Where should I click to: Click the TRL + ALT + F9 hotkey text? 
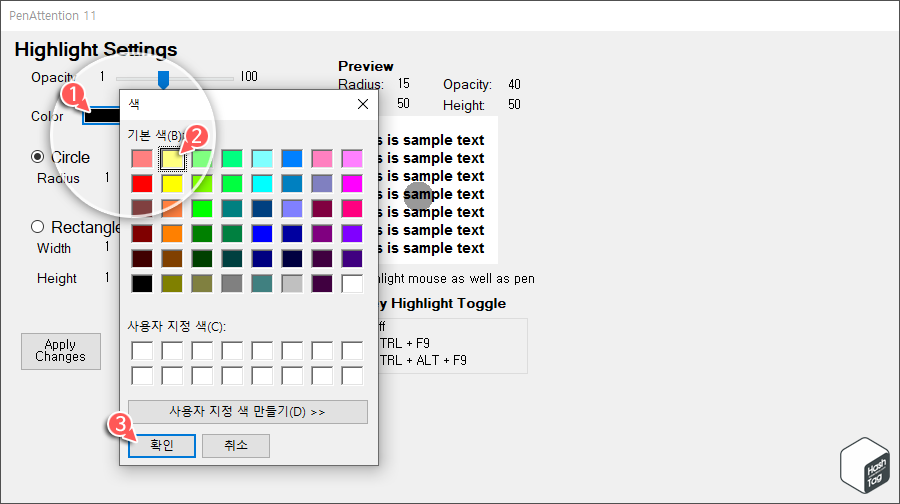coord(423,360)
